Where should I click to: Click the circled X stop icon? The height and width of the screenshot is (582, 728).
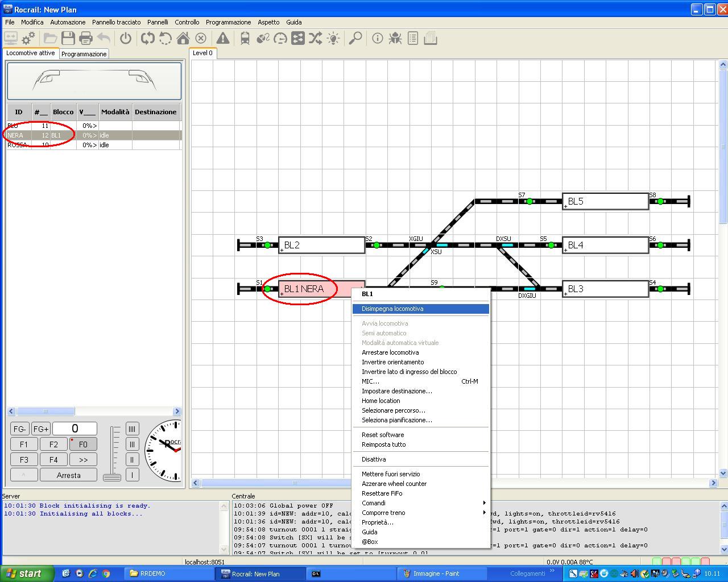(x=201, y=38)
